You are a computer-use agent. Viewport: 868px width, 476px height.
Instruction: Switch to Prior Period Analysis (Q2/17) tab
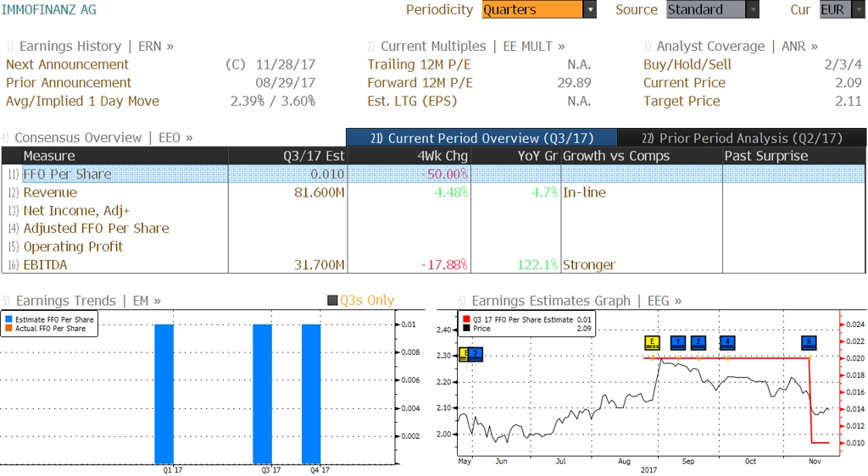coord(742,138)
